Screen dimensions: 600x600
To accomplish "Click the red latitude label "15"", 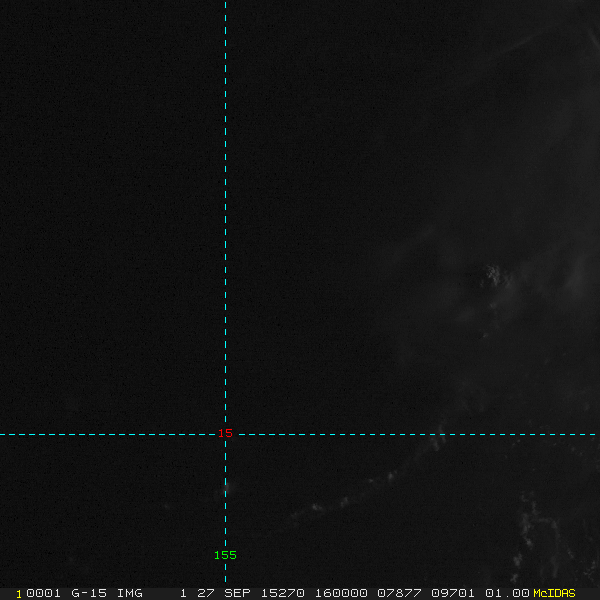I will pyautogui.click(x=225, y=433).
